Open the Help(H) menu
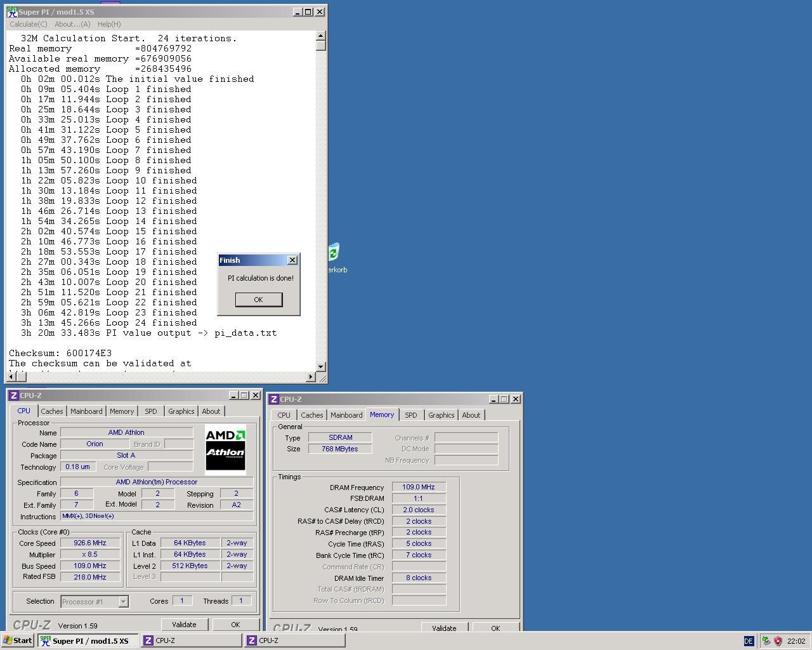Image resolution: width=812 pixels, height=650 pixels. point(109,24)
